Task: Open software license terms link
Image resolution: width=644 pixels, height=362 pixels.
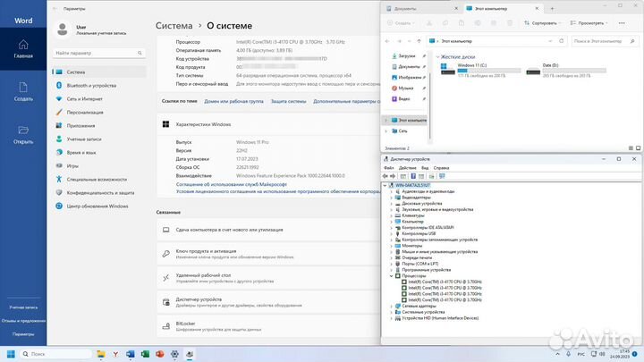Action: (278, 191)
